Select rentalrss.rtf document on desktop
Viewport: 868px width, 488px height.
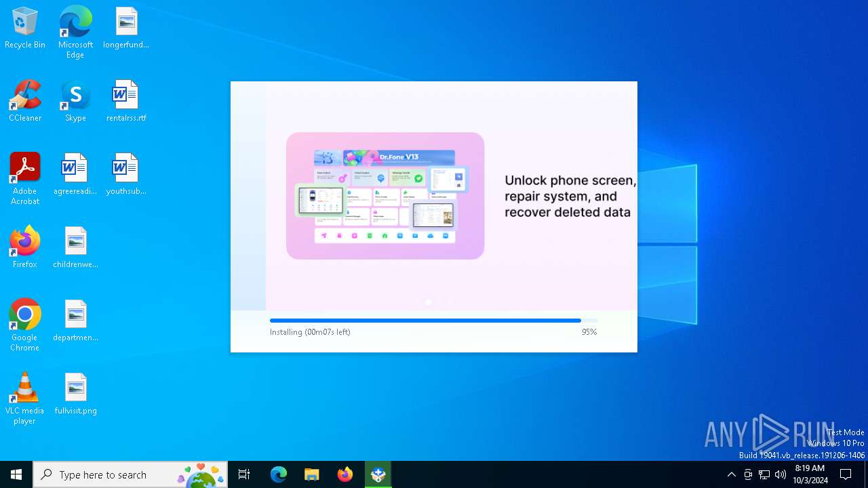[x=126, y=102]
